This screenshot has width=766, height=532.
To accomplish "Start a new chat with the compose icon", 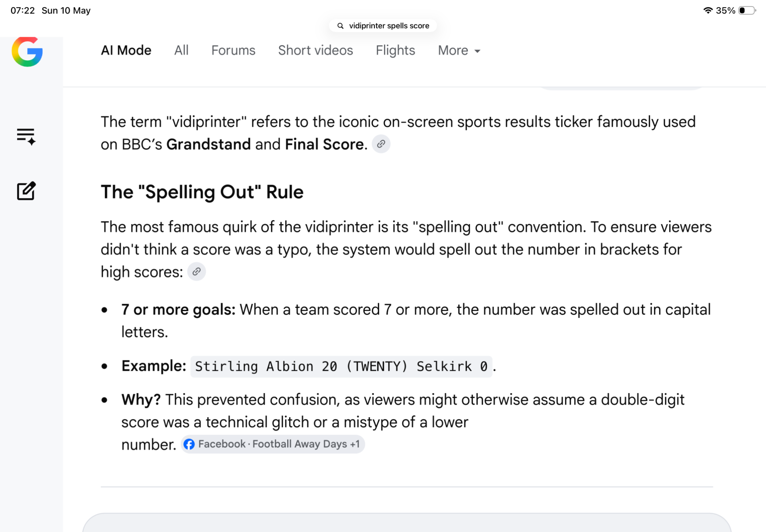I will point(26,191).
